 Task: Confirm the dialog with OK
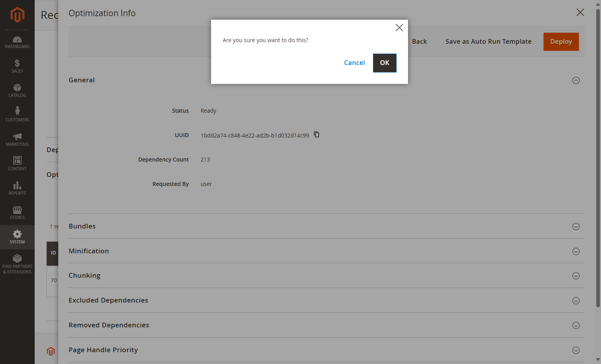385,63
